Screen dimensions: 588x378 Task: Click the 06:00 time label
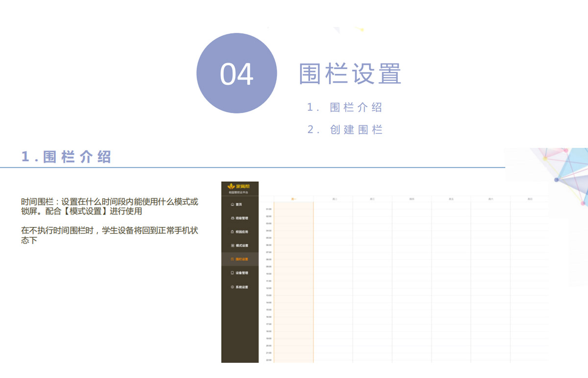tap(269, 245)
